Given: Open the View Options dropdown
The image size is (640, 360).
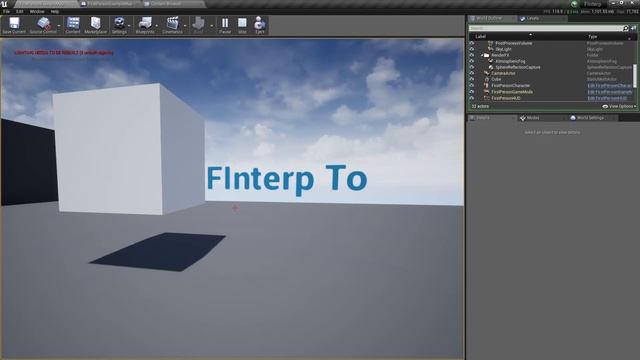Looking at the screenshot, I should pyautogui.click(x=619, y=107).
